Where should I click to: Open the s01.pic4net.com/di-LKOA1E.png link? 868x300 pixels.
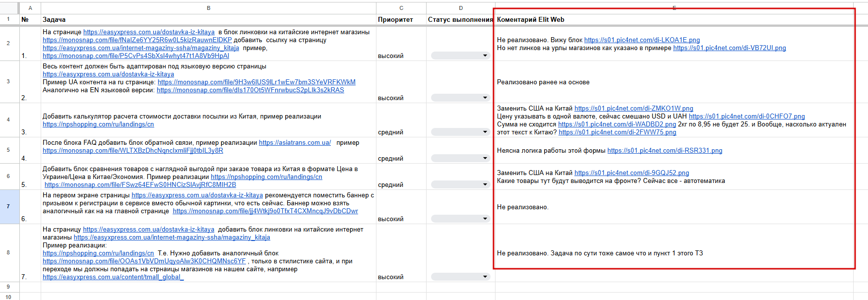[642, 40]
